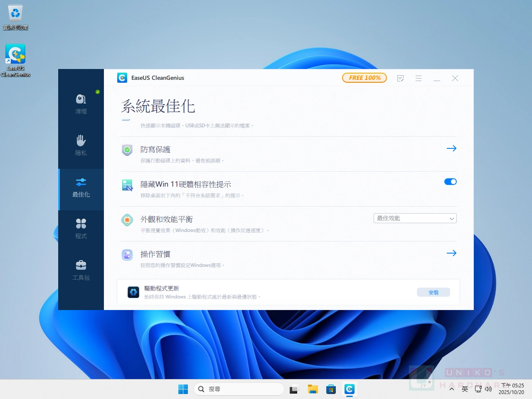Open the 隱私 (Privacy) sidebar section
This screenshot has width=532, height=399.
(81, 145)
